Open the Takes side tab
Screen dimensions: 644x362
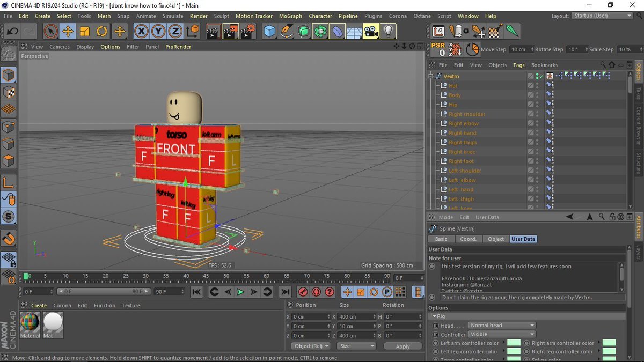click(639, 93)
